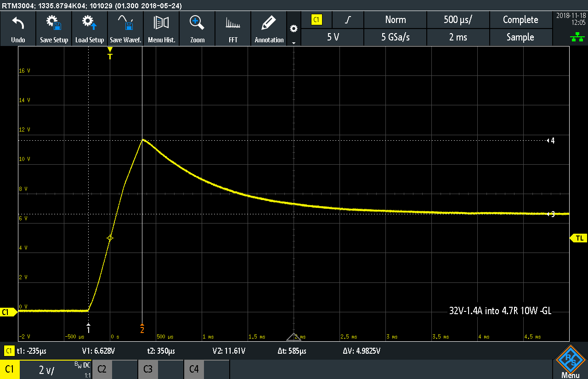This screenshot has width=588, height=379.
Task: Click the yellow C1 trigger source box
Action: [x=317, y=20]
